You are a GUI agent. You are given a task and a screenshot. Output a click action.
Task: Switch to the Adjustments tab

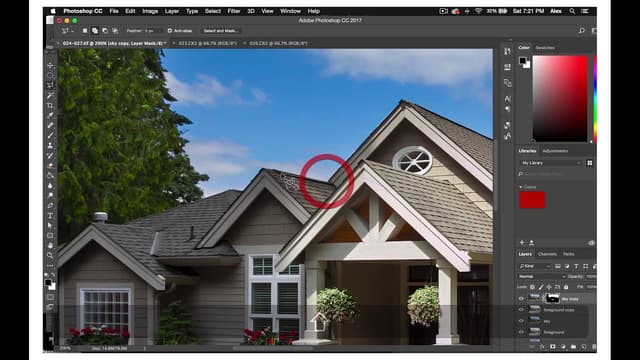pyautogui.click(x=555, y=151)
